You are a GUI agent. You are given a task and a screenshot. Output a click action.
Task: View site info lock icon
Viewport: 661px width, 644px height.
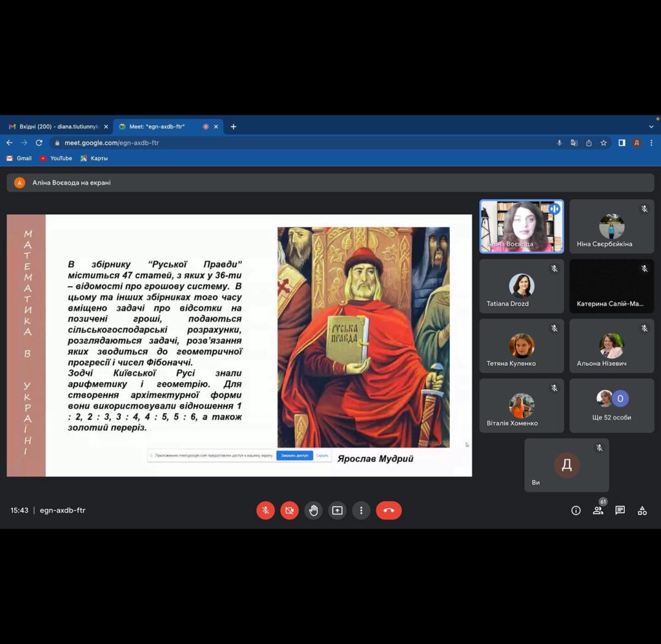click(x=57, y=143)
